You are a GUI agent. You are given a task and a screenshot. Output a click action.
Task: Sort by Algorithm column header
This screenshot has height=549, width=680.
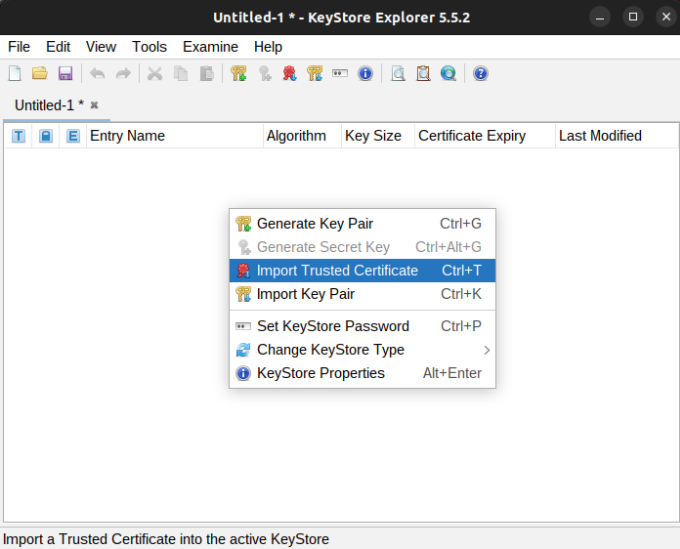click(302, 136)
